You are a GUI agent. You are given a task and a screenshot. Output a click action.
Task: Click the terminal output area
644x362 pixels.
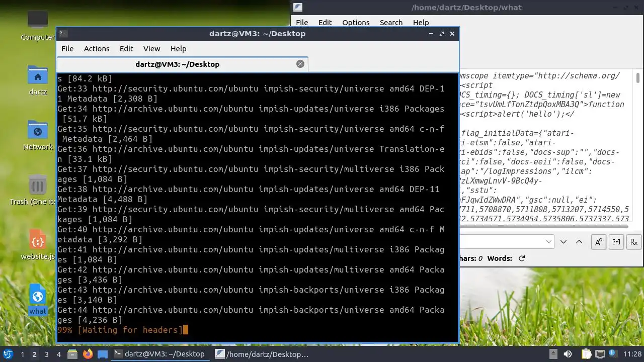click(x=257, y=207)
